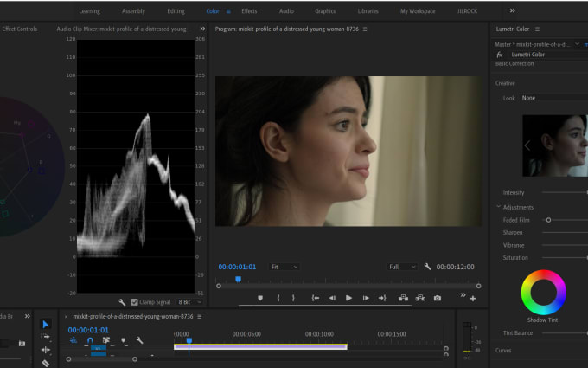588x368 pixels.
Task: Expand overflow transport buttons chevron
Action: [463, 295]
